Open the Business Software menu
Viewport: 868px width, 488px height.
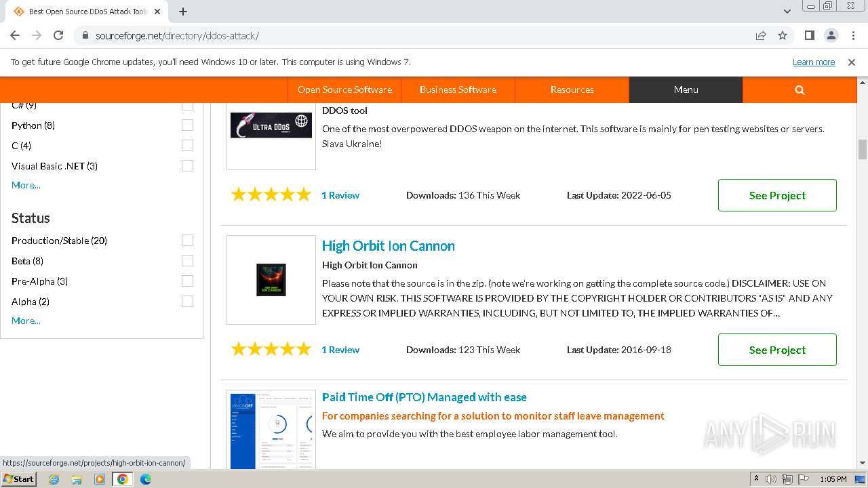(458, 89)
